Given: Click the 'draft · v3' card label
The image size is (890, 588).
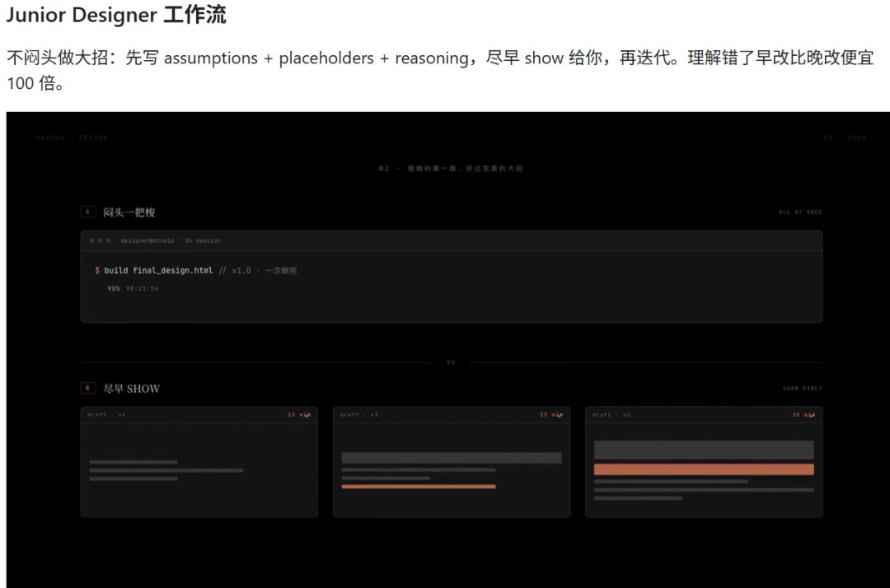Looking at the screenshot, I should click(x=611, y=414).
